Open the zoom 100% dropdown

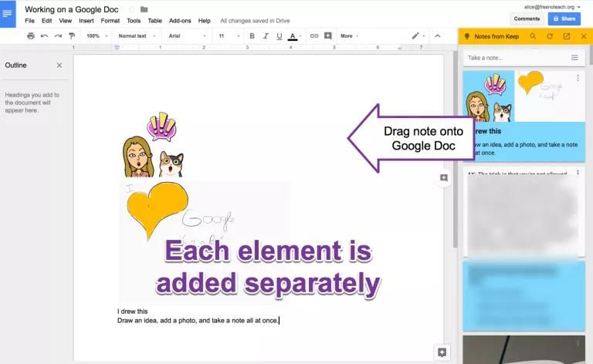(96, 36)
